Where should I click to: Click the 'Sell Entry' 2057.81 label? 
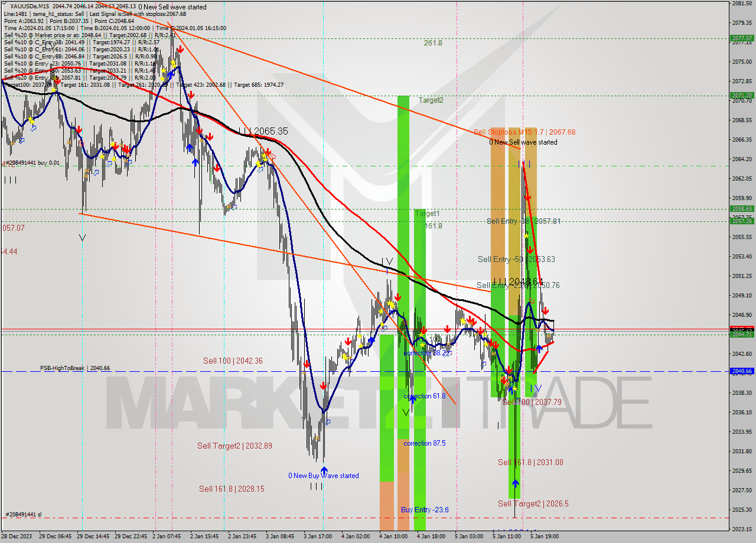click(524, 221)
